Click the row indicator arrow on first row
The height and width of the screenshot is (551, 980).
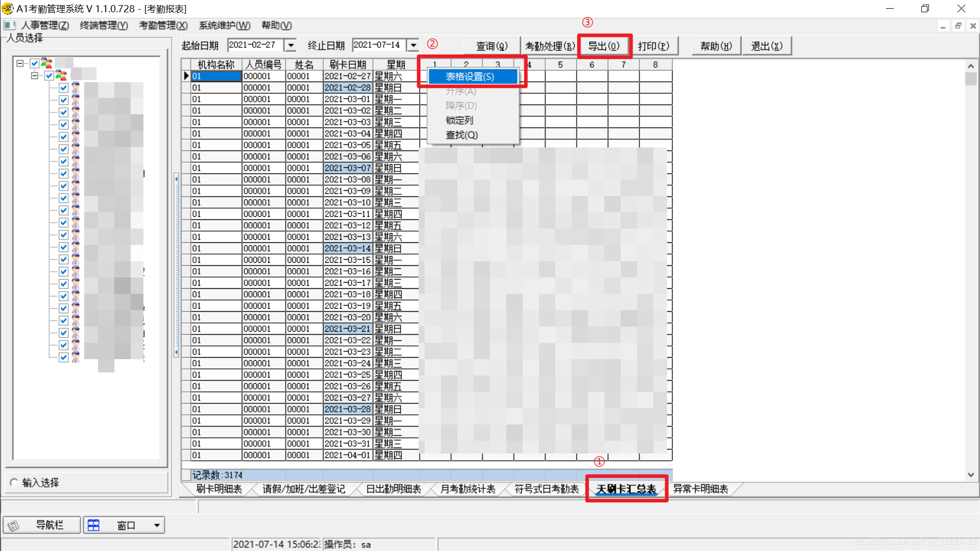186,76
